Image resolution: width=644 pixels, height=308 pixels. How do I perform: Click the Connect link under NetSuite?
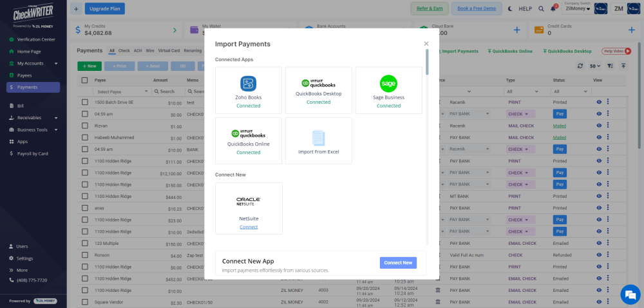(x=249, y=227)
